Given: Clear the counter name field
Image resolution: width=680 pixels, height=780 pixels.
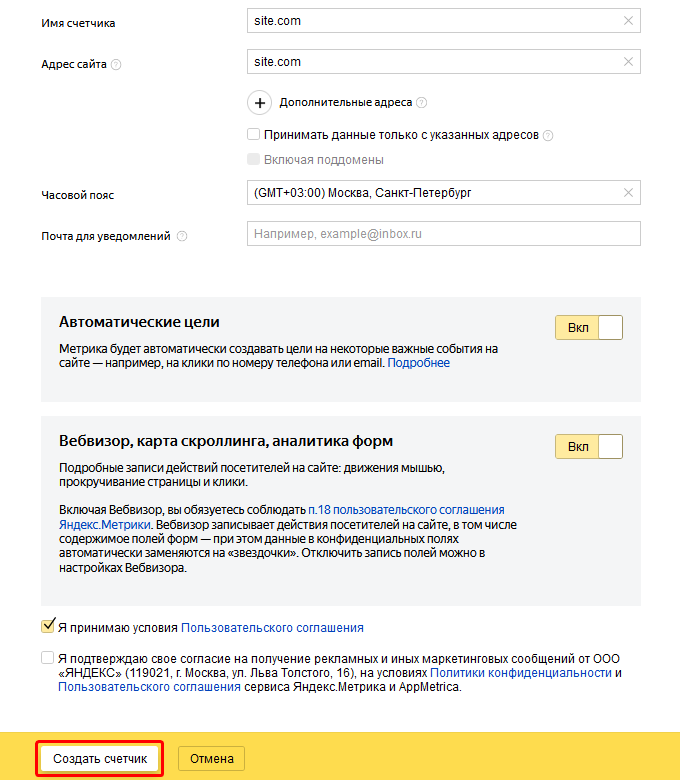Looking at the screenshot, I should click(628, 21).
